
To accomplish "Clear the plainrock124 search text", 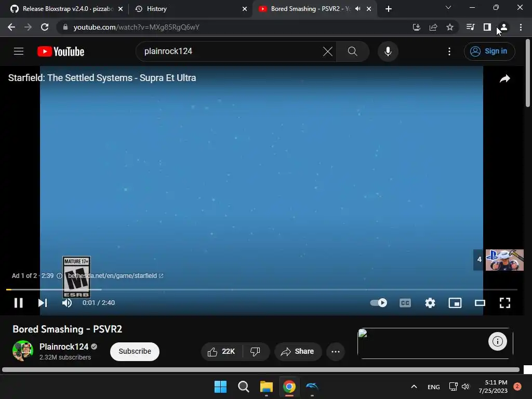I will pos(327,51).
